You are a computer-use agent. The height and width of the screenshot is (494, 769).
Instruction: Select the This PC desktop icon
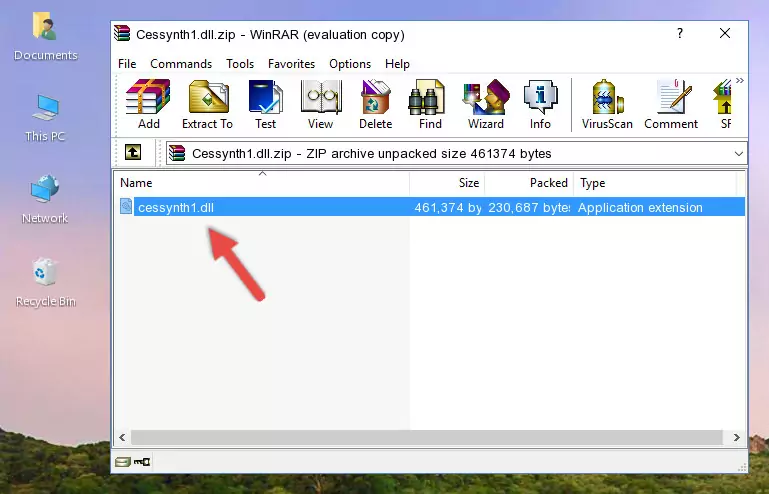[45, 118]
